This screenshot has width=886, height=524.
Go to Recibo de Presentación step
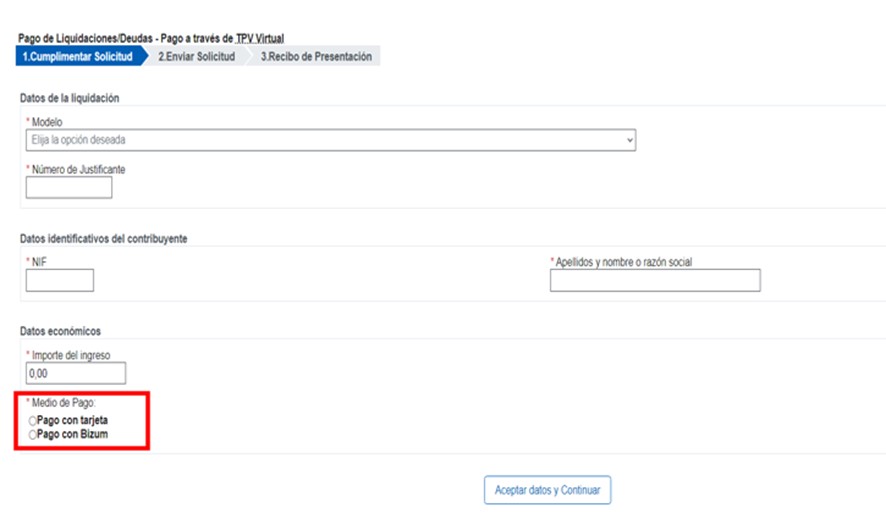coord(316,57)
